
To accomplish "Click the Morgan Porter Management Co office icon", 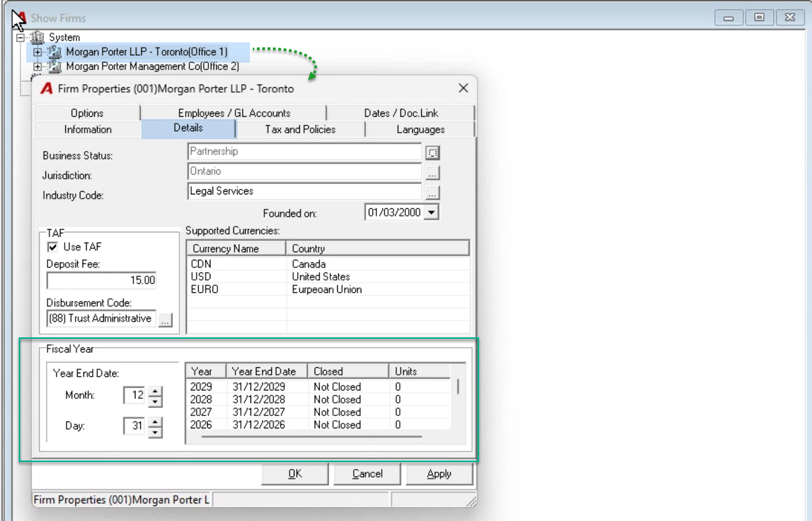I will coord(54,66).
